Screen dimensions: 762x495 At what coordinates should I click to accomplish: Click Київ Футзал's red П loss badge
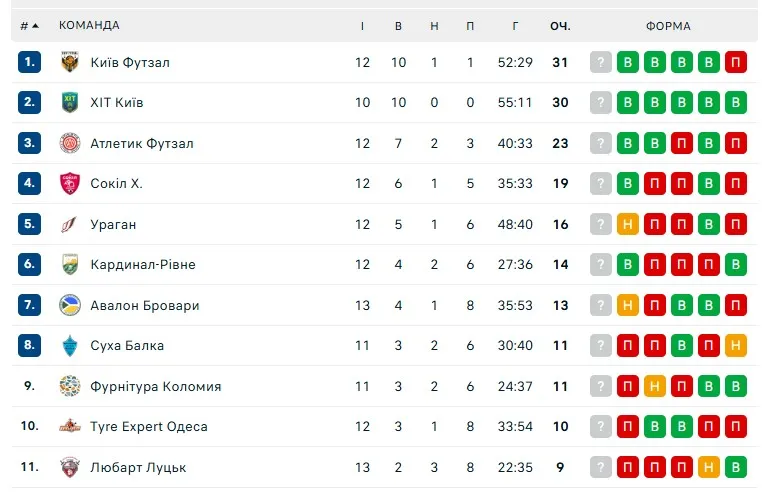click(x=736, y=62)
